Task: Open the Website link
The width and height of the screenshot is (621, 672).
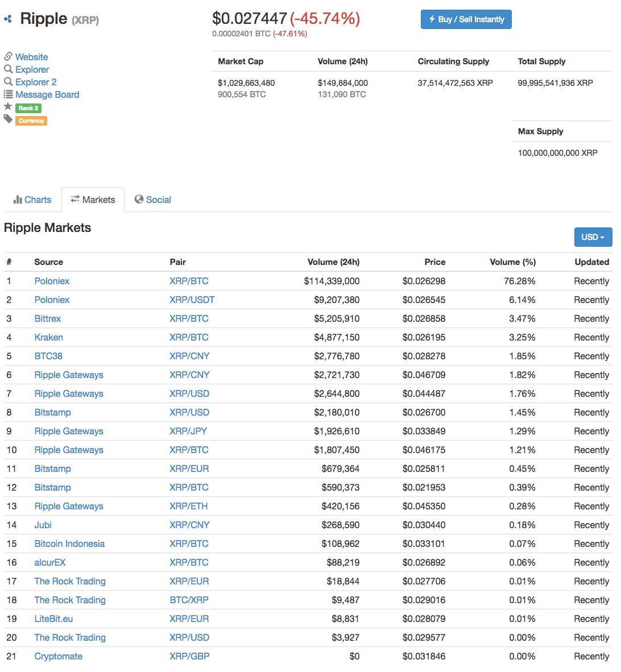Action: point(32,57)
